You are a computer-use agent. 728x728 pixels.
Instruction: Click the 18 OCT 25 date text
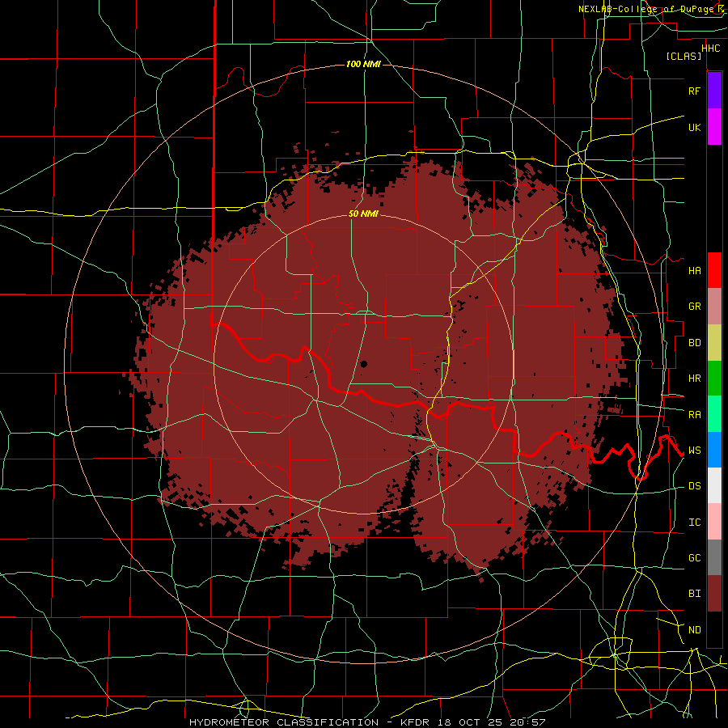(470, 722)
